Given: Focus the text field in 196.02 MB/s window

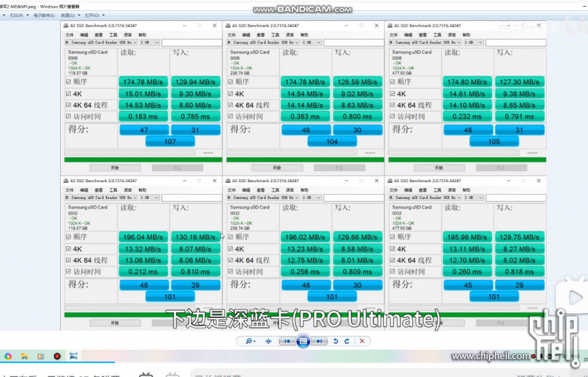Looking at the screenshot, I should (354, 197).
